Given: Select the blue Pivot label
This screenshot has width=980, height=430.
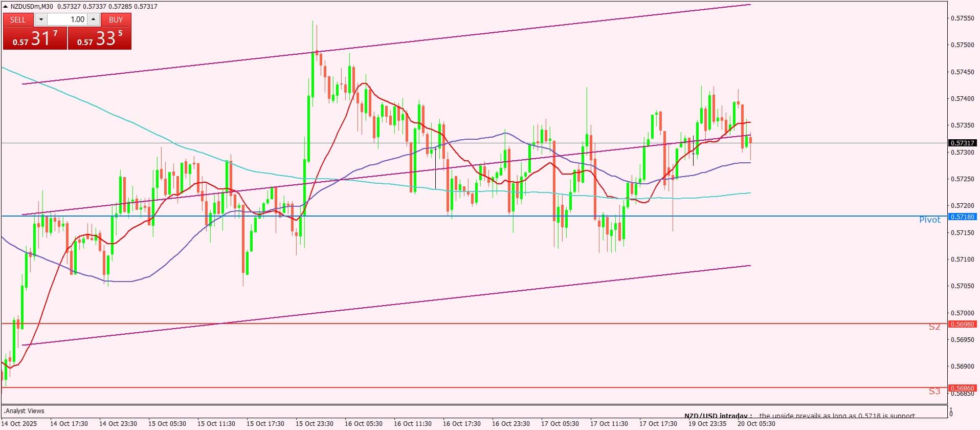Looking at the screenshot, I should click(929, 220).
